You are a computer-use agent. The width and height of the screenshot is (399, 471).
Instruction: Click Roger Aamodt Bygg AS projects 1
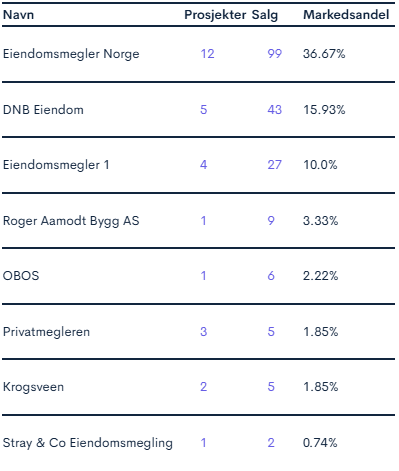coord(203,221)
